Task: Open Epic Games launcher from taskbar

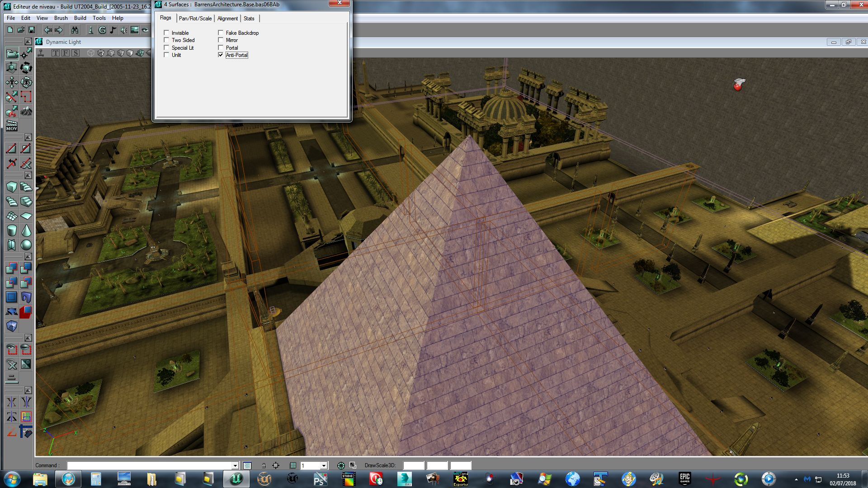Action: coord(684,479)
